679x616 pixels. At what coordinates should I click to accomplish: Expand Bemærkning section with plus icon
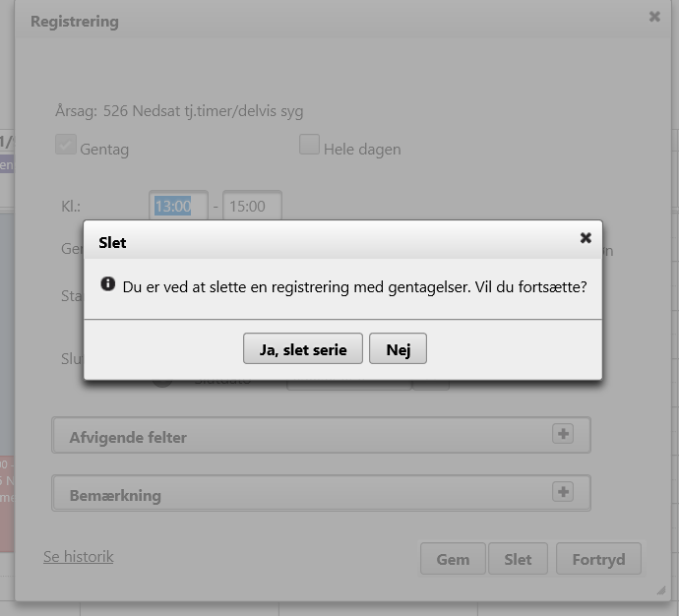click(x=563, y=492)
